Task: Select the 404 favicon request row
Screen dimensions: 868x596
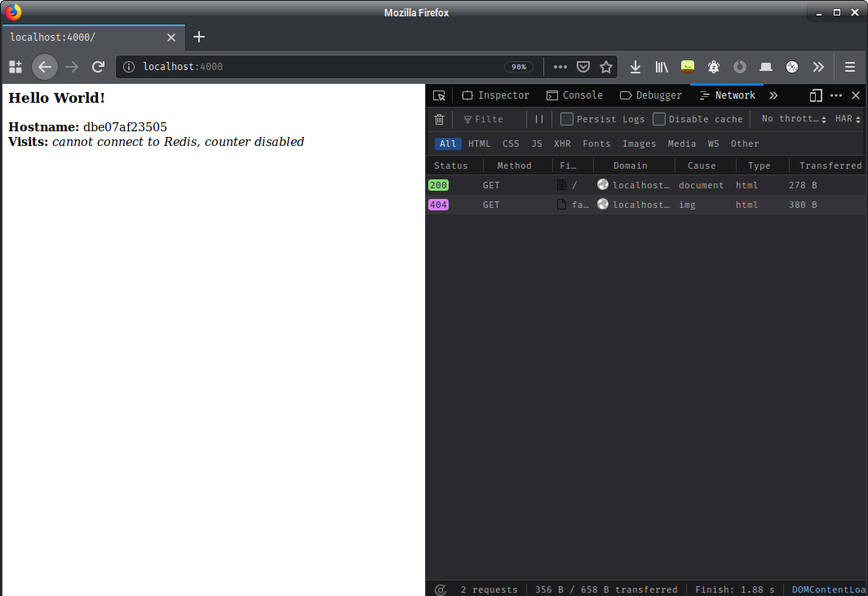Action: point(645,205)
